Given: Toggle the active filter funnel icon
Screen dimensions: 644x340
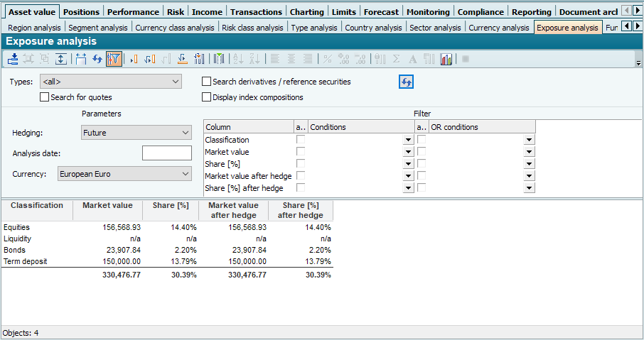Looking at the screenshot, I should coord(114,60).
